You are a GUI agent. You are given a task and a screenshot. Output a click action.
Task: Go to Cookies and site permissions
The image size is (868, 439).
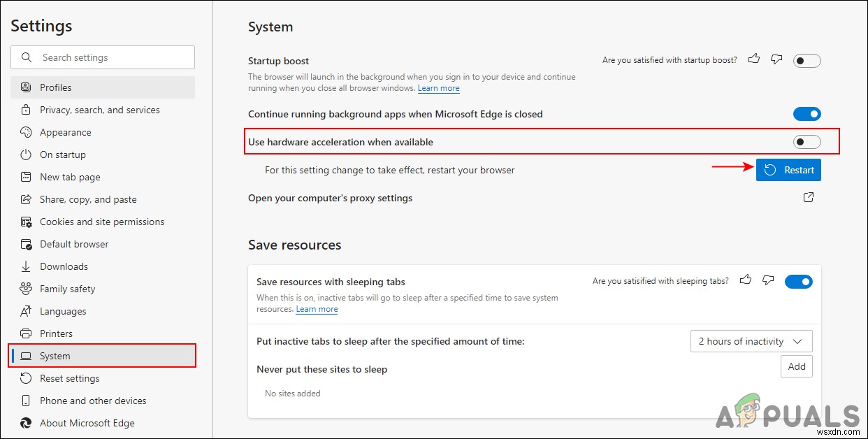click(102, 222)
